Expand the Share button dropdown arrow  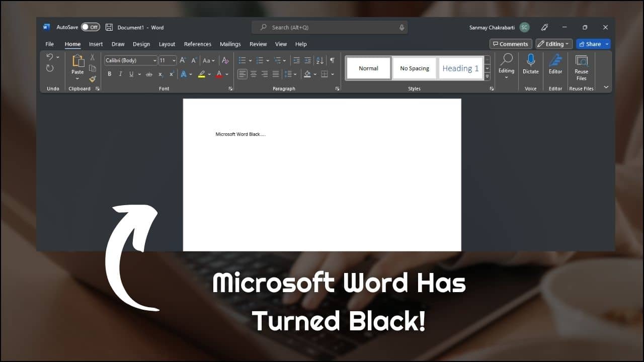pyautogui.click(x=607, y=44)
